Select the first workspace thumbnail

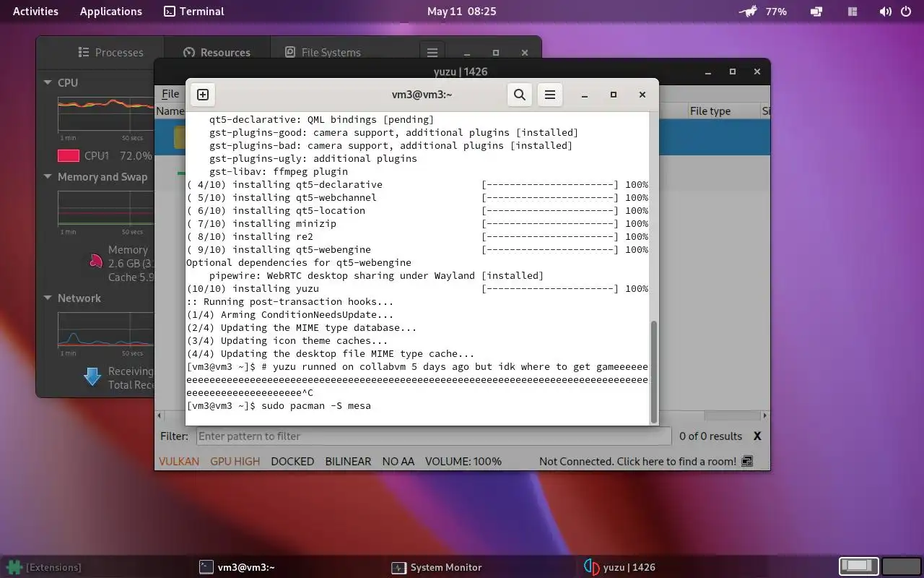859,566
